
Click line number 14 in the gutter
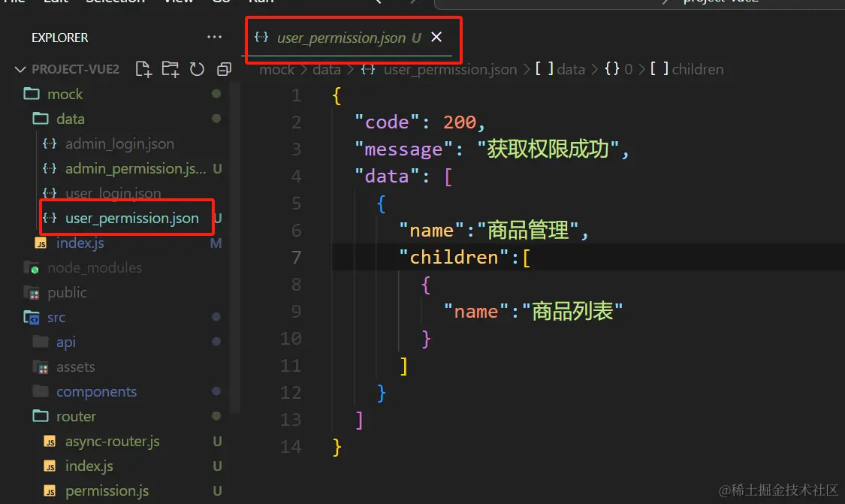pos(291,447)
